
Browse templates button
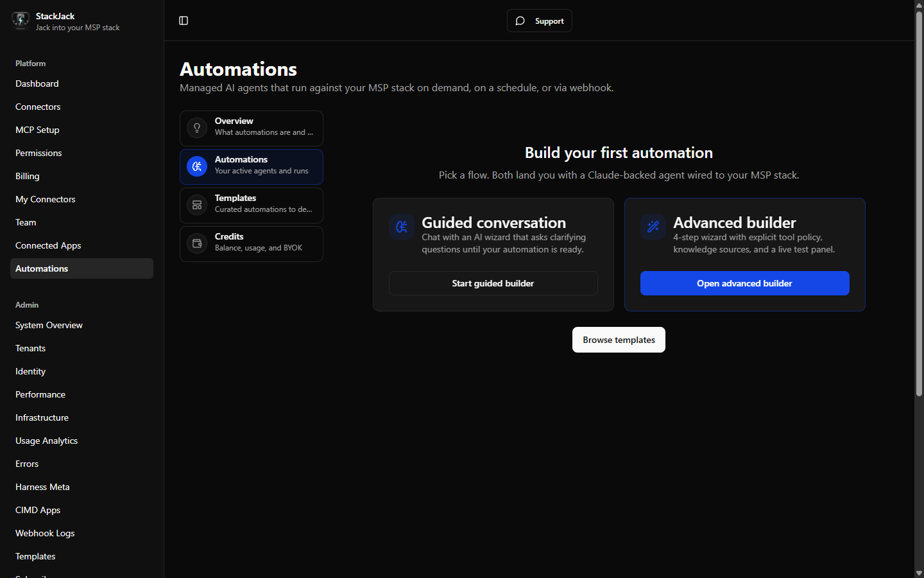[x=619, y=340]
